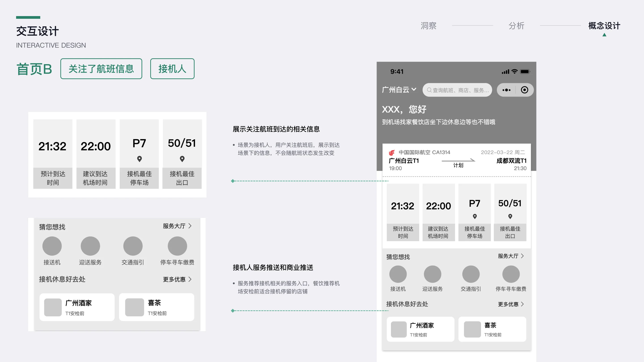The width and height of the screenshot is (644, 362).
Task: Switch to the 洞察 section tab
Action: point(428,26)
